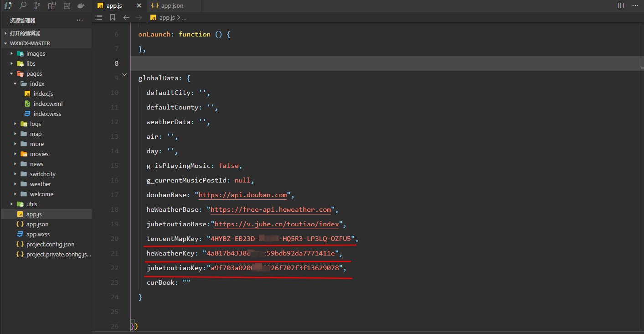
Task: Open project.config.json in the file tree
Action: point(46,244)
